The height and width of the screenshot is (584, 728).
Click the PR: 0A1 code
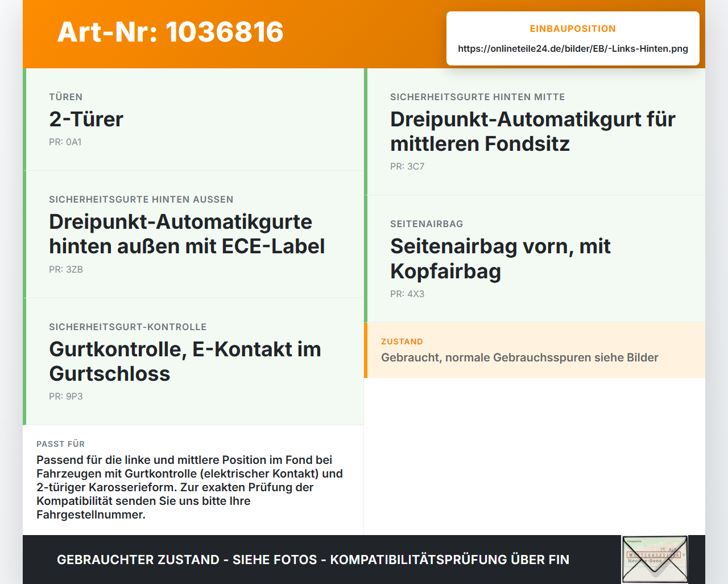coord(65,142)
